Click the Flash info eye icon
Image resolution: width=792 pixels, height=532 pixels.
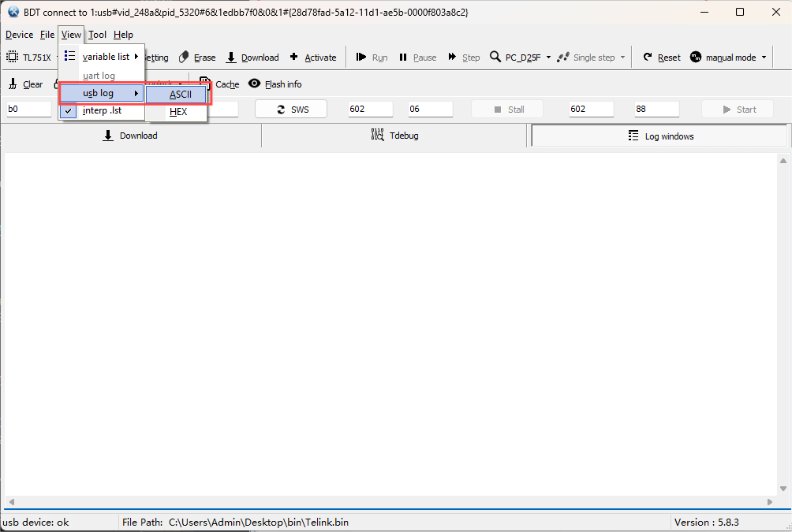254,84
